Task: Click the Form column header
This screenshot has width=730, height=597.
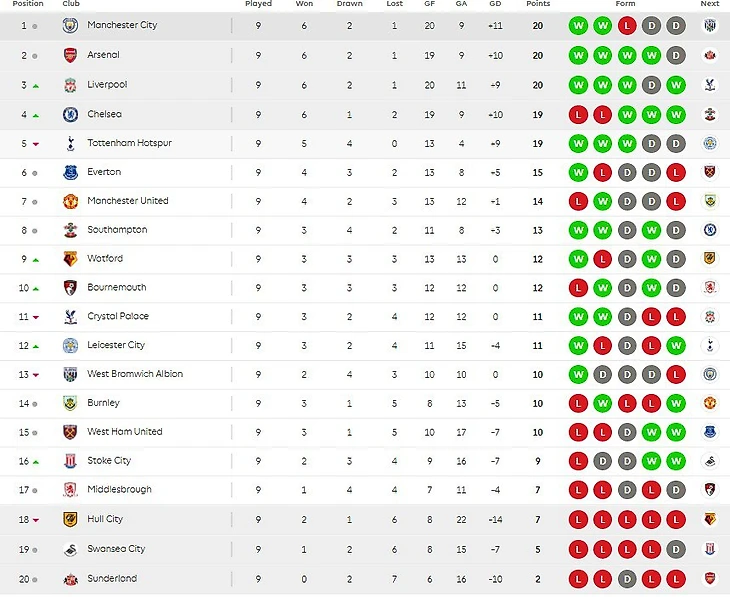Action: tap(626, 4)
